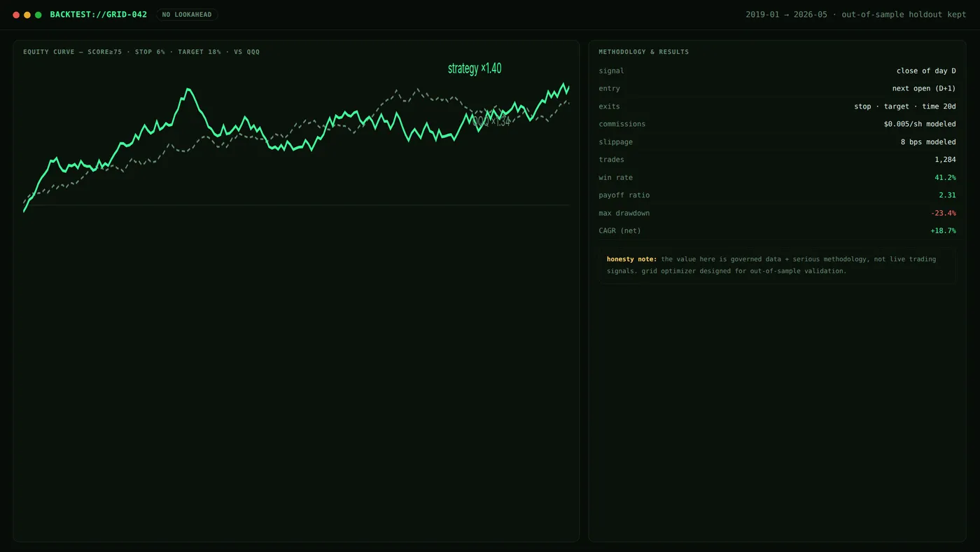Click the METHODOLOGY & RESULTS heading
Image resolution: width=980 pixels, height=552 pixels.
(x=643, y=52)
